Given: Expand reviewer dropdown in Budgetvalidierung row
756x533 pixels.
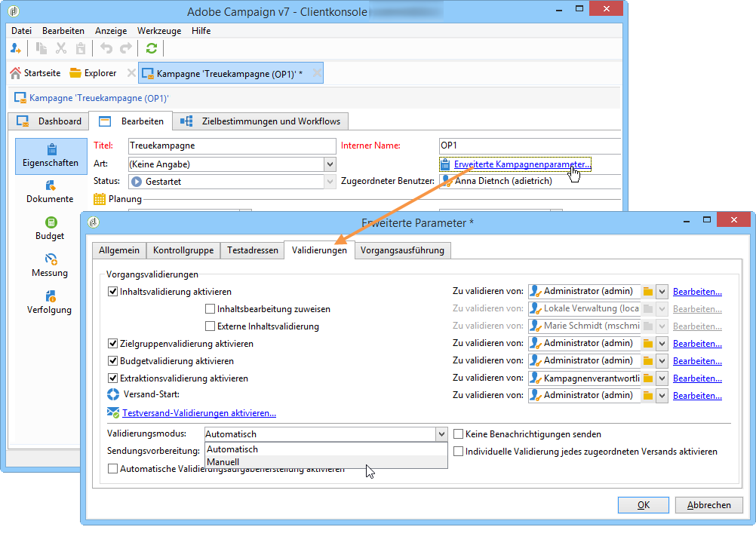Looking at the screenshot, I should pos(662,361).
